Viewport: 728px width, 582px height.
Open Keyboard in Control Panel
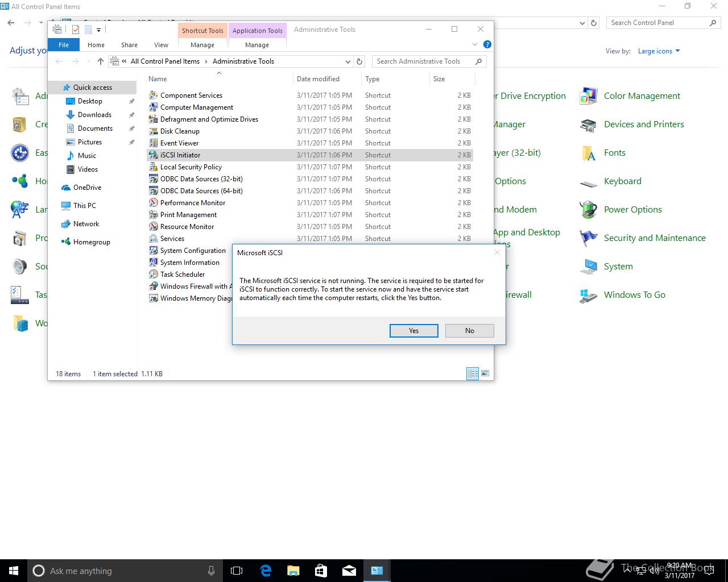point(610,181)
